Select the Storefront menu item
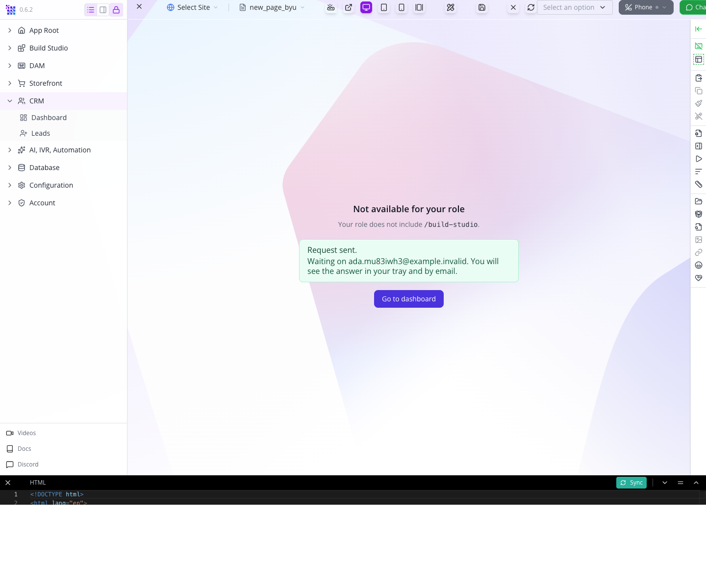Screen dimensions: 706x588 pos(63,83)
